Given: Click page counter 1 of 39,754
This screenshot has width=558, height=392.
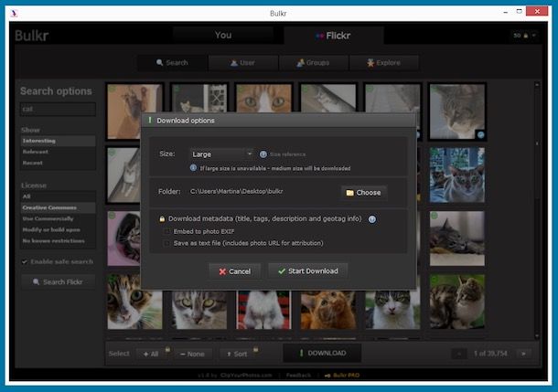Looking at the screenshot, I should (490, 354).
